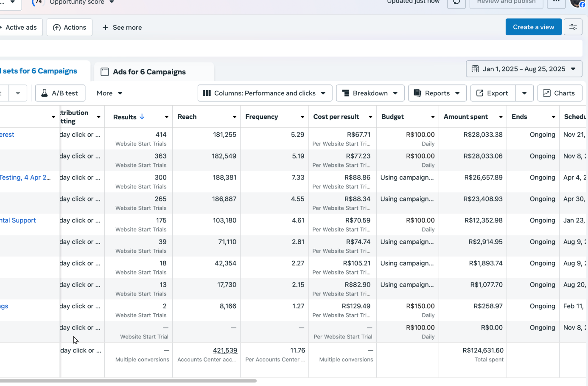
Task: Open the three-dots more options menu
Action: click(x=556, y=3)
